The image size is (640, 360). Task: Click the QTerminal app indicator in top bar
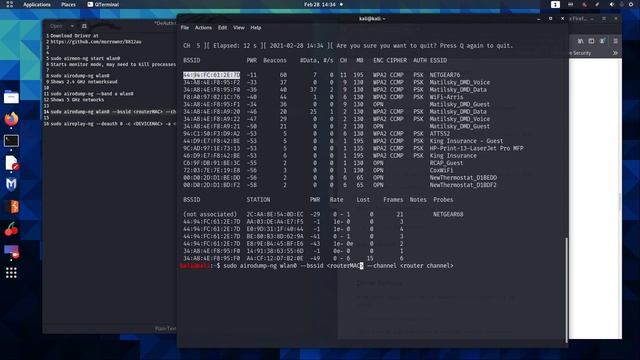pyautogui.click(x=103, y=4)
